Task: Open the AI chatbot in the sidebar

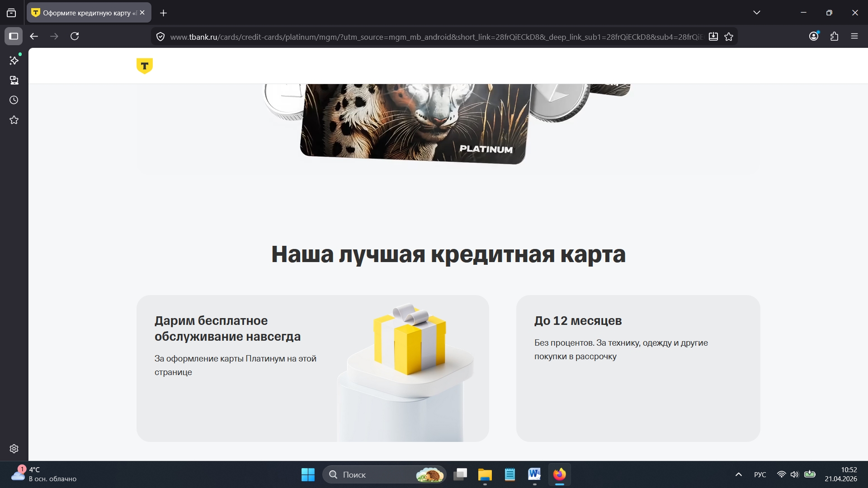Action: click(x=14, y=60)
